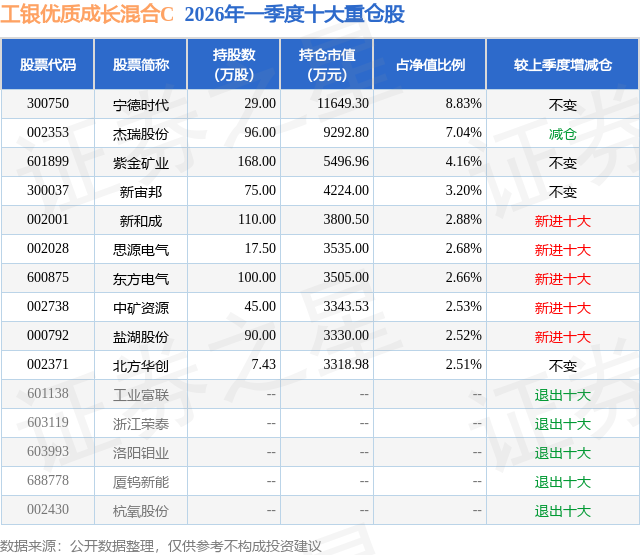Click the 持股数(万股) column header
Screen dimensions: 640x555
234,64
